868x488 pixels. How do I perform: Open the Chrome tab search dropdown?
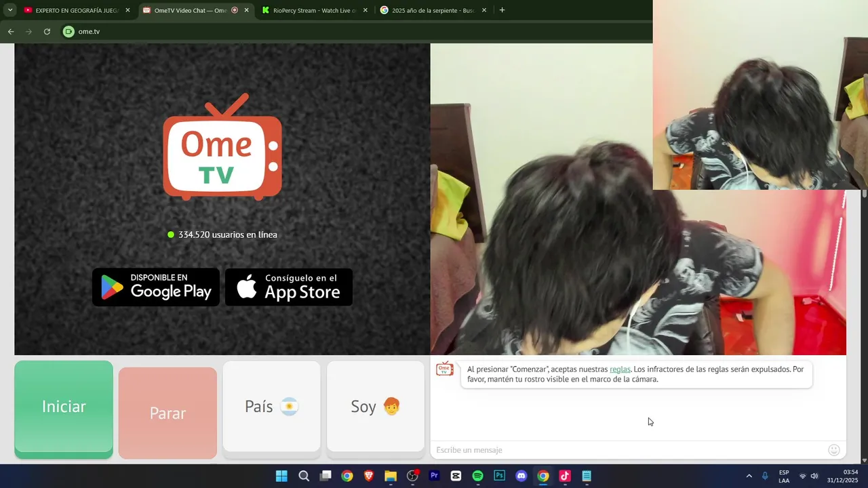[10, 10]
